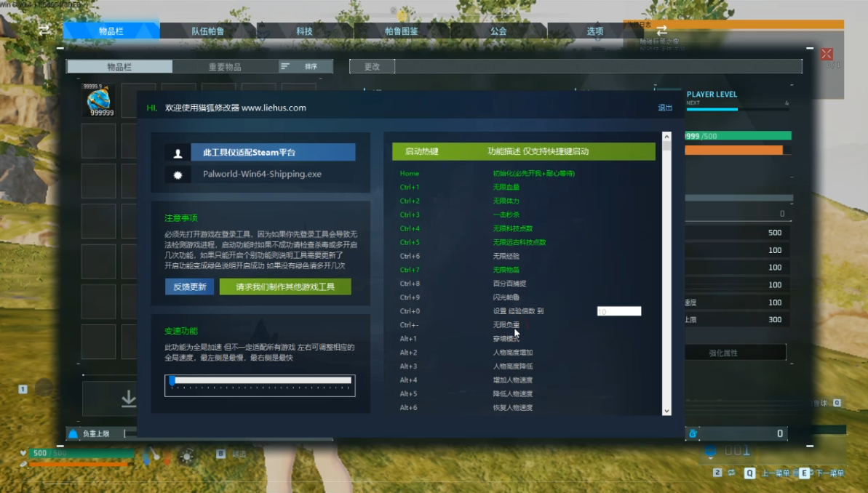Select the sphere item with 999999 count

click(98, 100)
